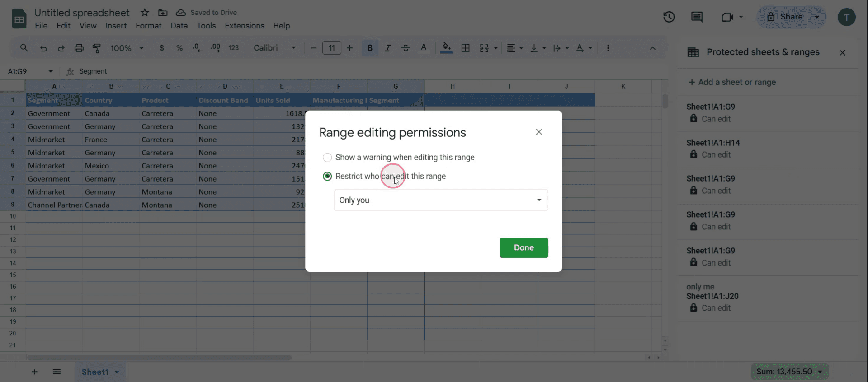Open the Format menu
Viewport: 868px width, 382px height.
(x=149, y=26)
